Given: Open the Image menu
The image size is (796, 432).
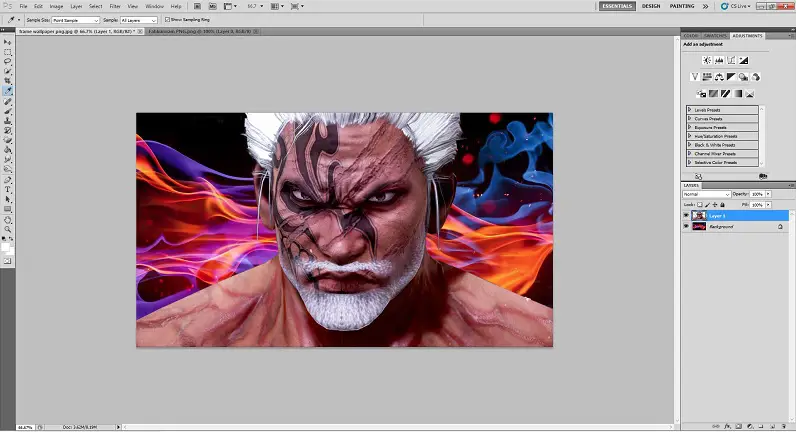Looking at the screenshot, I should (56, 6).
